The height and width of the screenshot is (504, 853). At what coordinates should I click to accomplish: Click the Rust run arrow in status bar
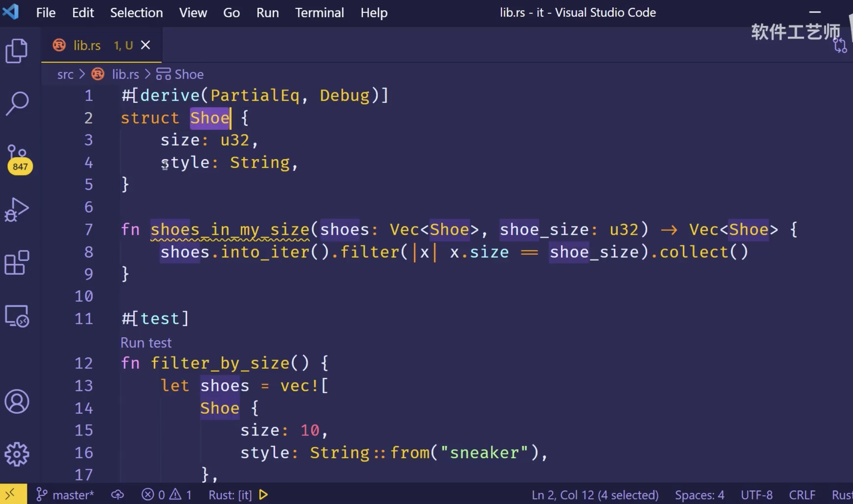coord(263,495)
